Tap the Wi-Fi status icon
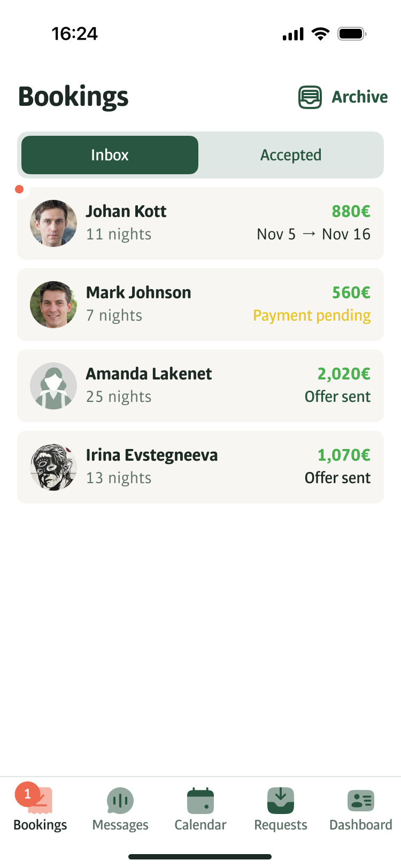 click(x=321, y=34)
